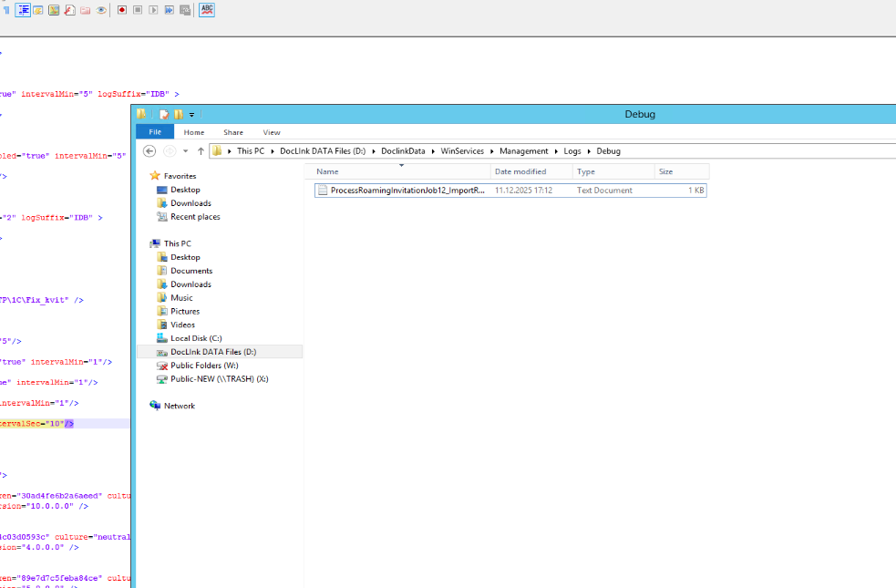This screenshot has height=588, width=896.
Task: Click the stop recording macro button
Action: coord(138,10)
